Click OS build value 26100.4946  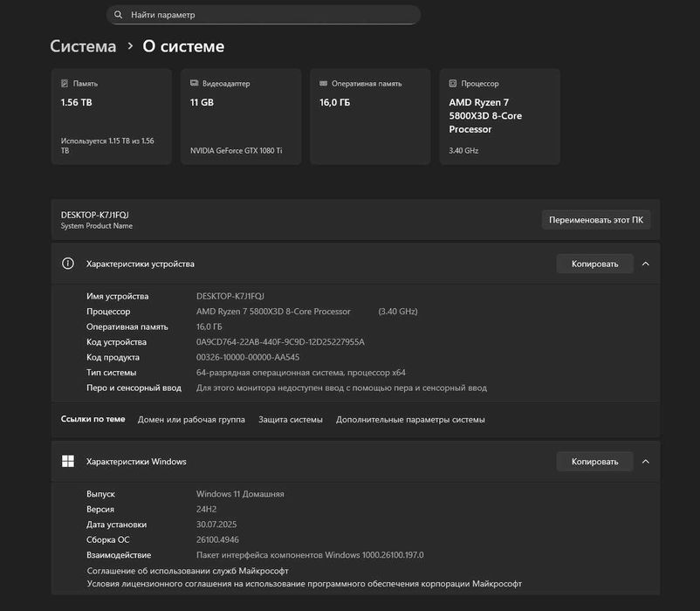pos(217,539)
